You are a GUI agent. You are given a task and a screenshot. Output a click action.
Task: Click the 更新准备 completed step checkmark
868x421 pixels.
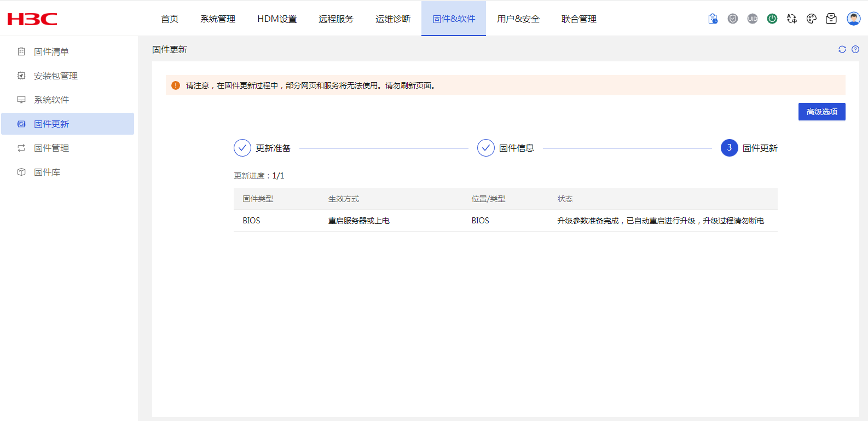(x=242, y=148)
